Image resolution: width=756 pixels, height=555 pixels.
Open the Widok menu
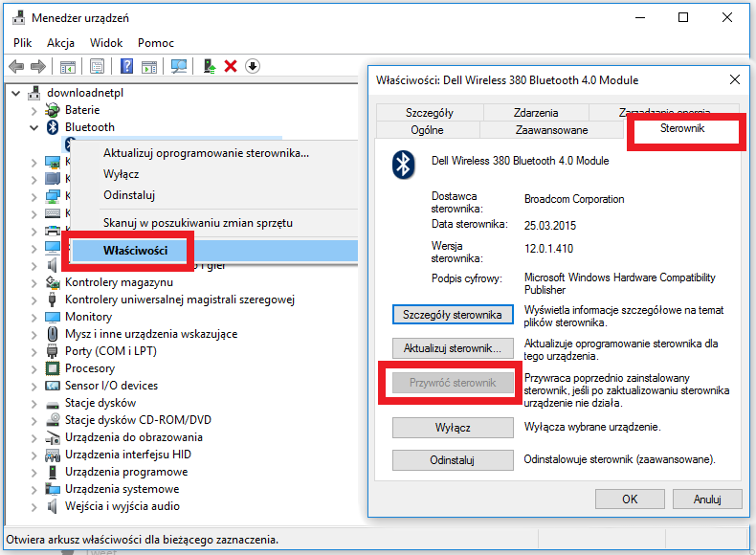click(x=106, y=43)
